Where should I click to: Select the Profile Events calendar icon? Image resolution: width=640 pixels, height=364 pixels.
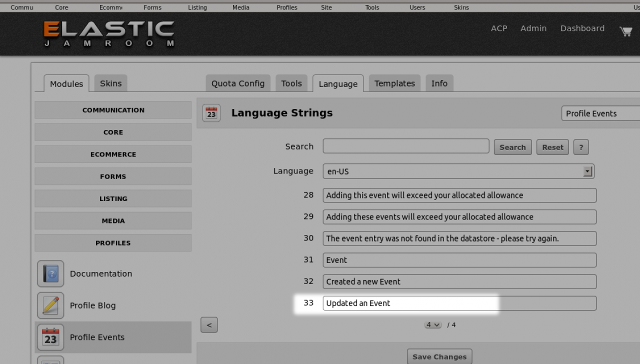pyautogui.click(x=50, y=337)
